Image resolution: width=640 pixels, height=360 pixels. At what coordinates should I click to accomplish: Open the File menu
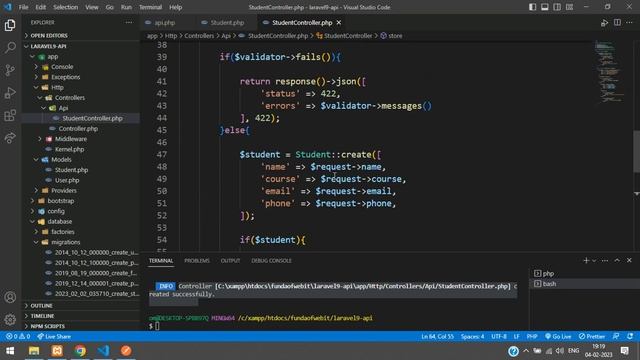tap(23, 7)
